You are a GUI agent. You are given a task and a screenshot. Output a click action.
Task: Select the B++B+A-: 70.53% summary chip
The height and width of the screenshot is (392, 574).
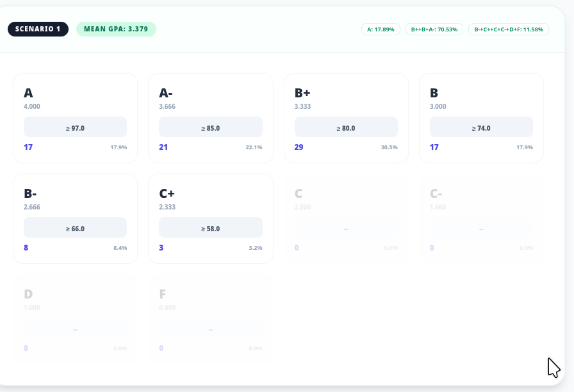pos(434,29)
